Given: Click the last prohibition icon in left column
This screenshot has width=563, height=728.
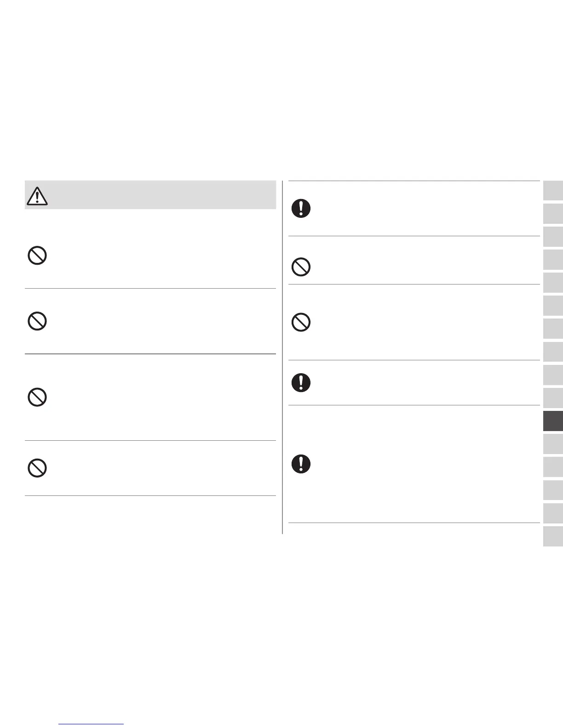Looking at the screenshot, I should [x=37, y=468].
